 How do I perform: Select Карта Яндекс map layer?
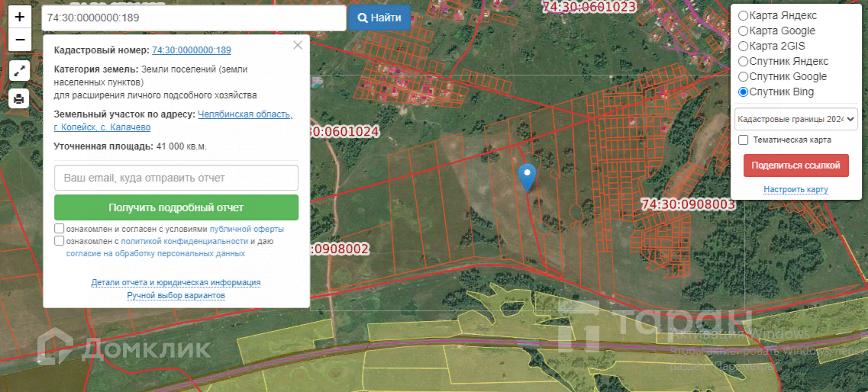pos(744,15)
